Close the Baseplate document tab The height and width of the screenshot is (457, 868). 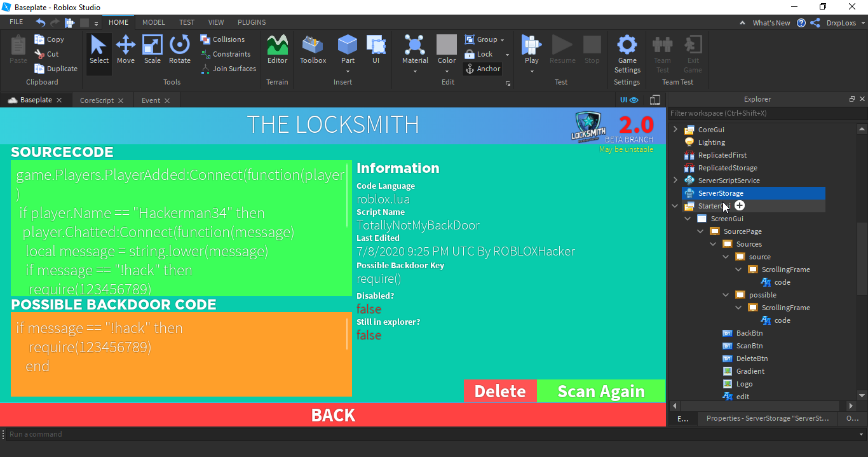(x=59, y=100)
